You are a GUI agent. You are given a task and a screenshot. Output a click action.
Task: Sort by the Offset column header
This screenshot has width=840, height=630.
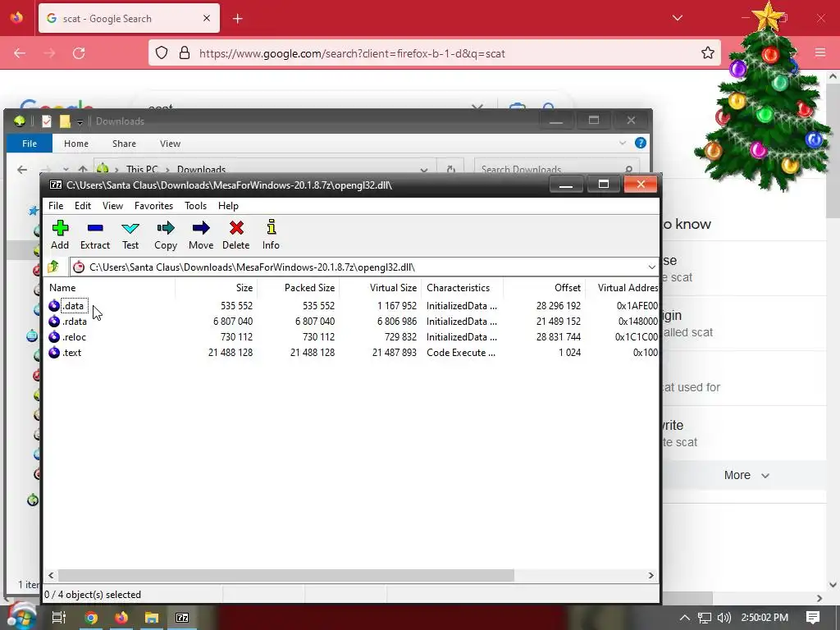545,288
